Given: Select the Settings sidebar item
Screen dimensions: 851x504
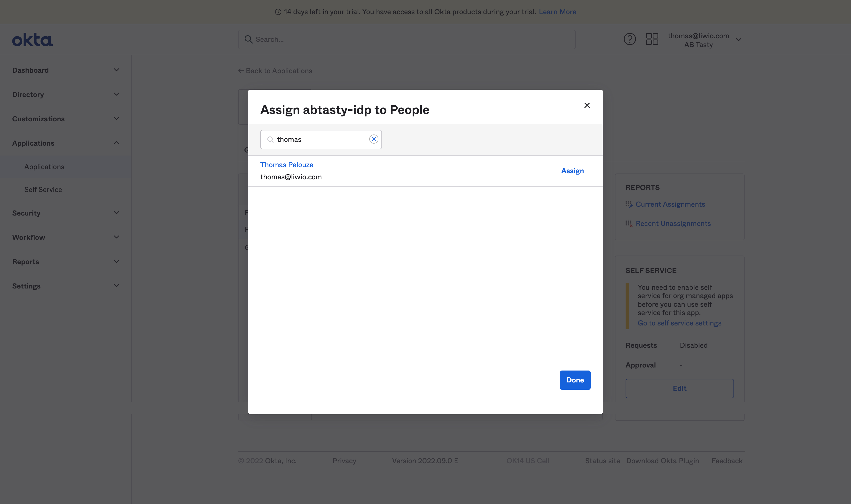Looking at the screenshot, I should 66,286.
